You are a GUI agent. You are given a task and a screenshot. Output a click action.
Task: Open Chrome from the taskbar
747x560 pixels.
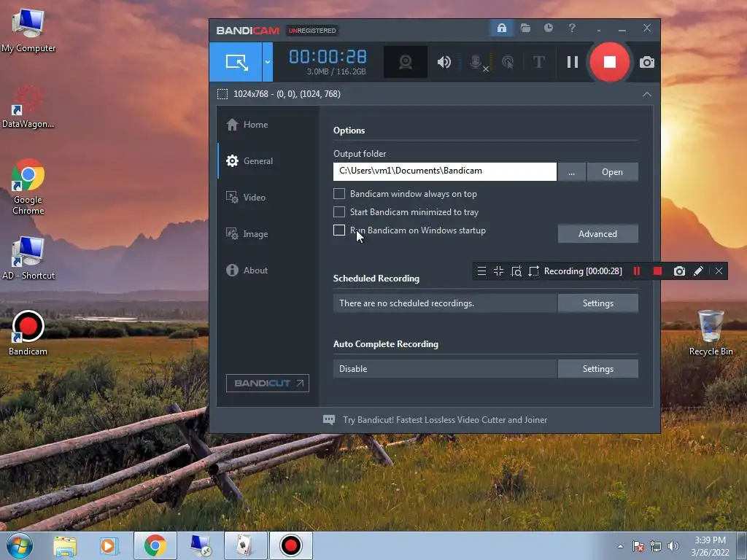155,545
